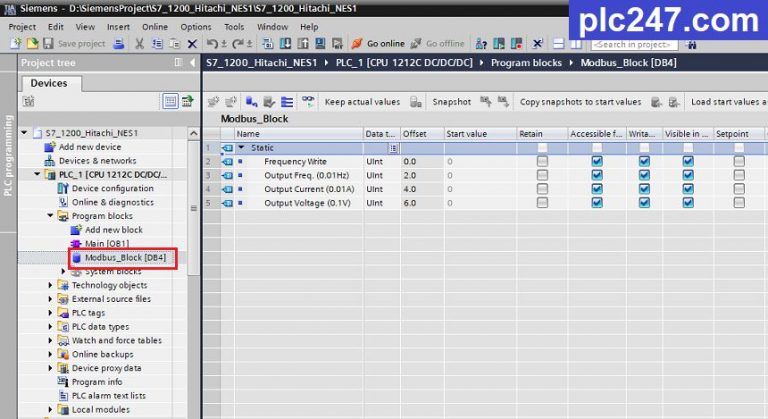This screenshot has width=768, height=419.
Task: Open the Edit menu
Action: coord(55,27)
